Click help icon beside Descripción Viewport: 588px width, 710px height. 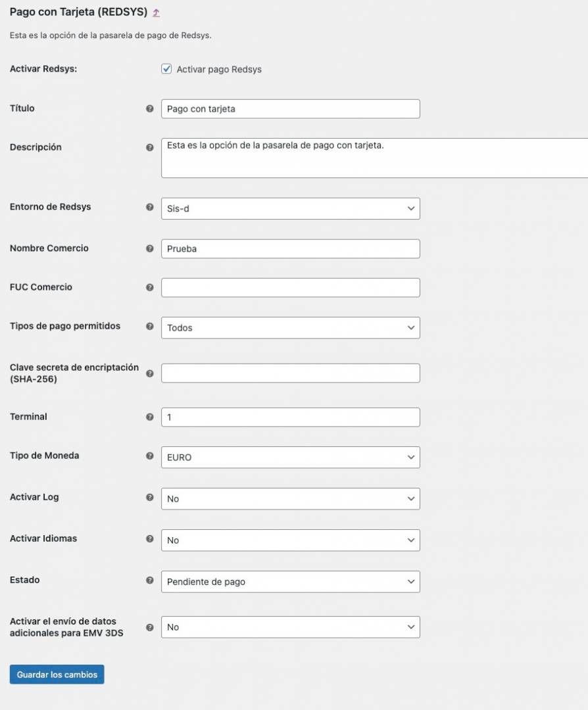coord(150,148)
